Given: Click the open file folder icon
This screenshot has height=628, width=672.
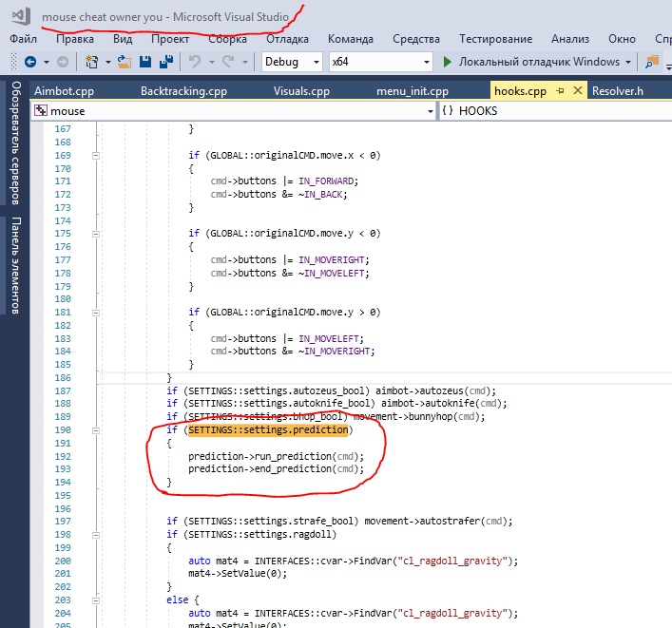Looking at the screenshot, I should pos(125,62).
